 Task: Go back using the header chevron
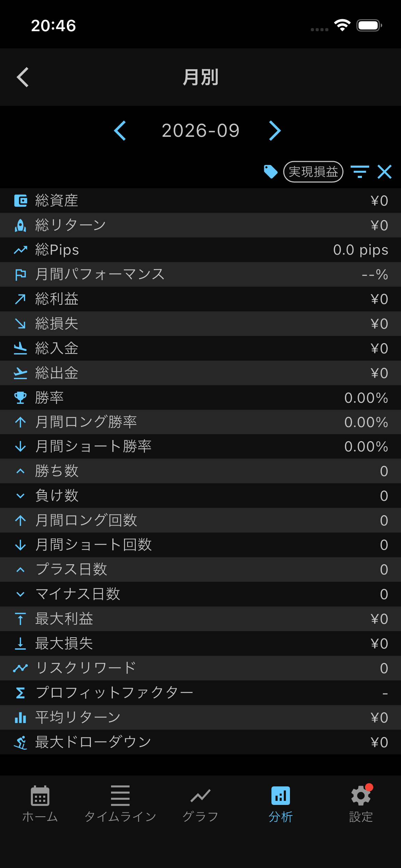23,77
